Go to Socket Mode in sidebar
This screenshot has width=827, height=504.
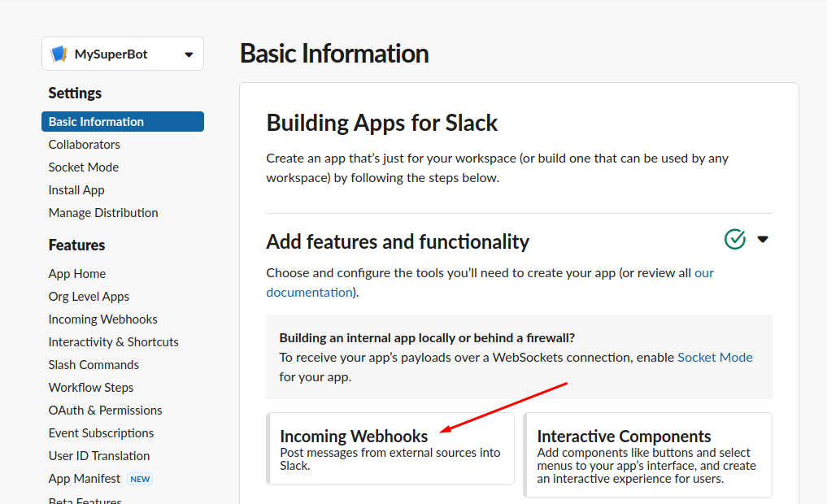pos(84,167)
